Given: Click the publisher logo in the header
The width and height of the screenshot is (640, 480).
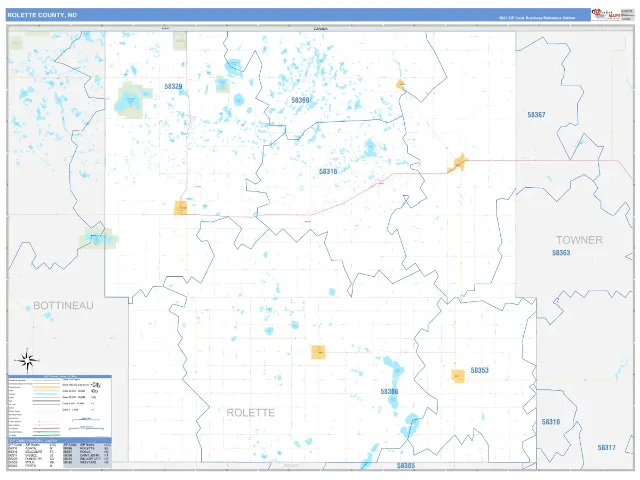Looking at the screenshot, I should 606,15.
